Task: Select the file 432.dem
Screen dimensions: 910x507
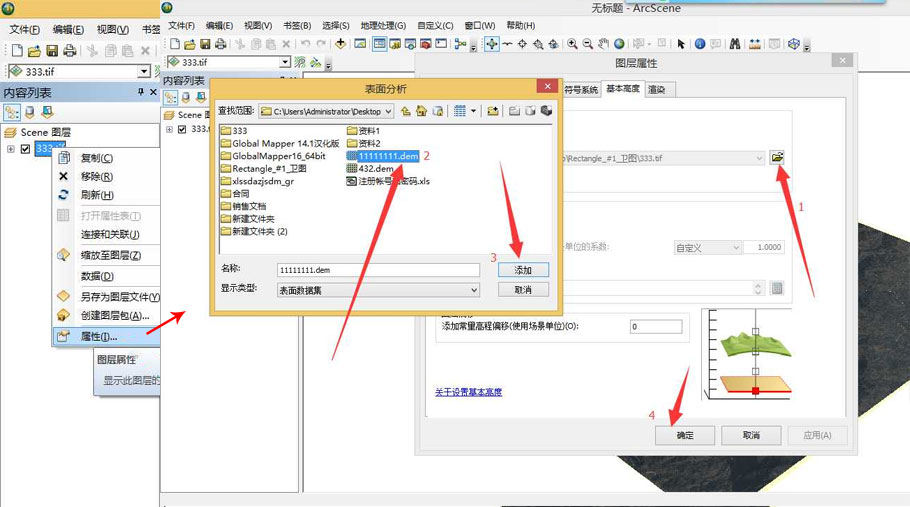Action: point(370,168)
